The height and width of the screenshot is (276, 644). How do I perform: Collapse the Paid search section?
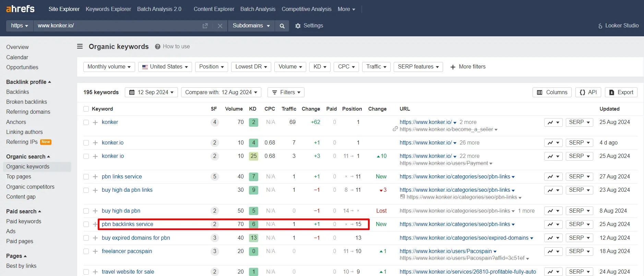(24, 212)
